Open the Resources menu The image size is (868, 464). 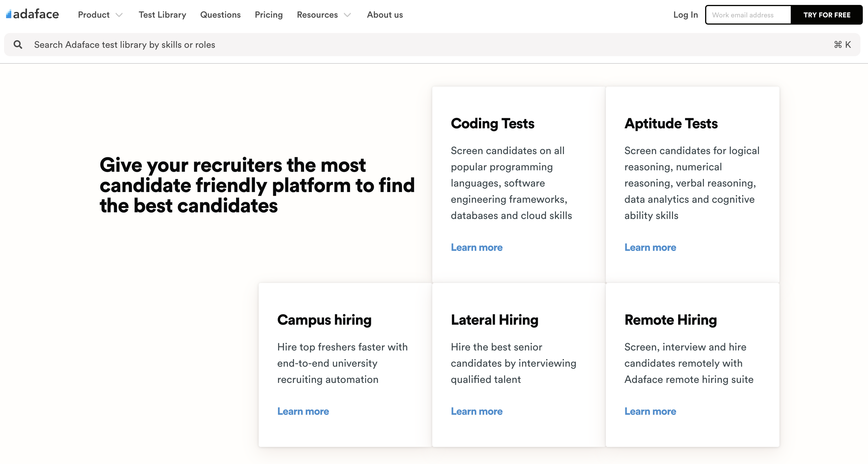[x=317, y=15]
